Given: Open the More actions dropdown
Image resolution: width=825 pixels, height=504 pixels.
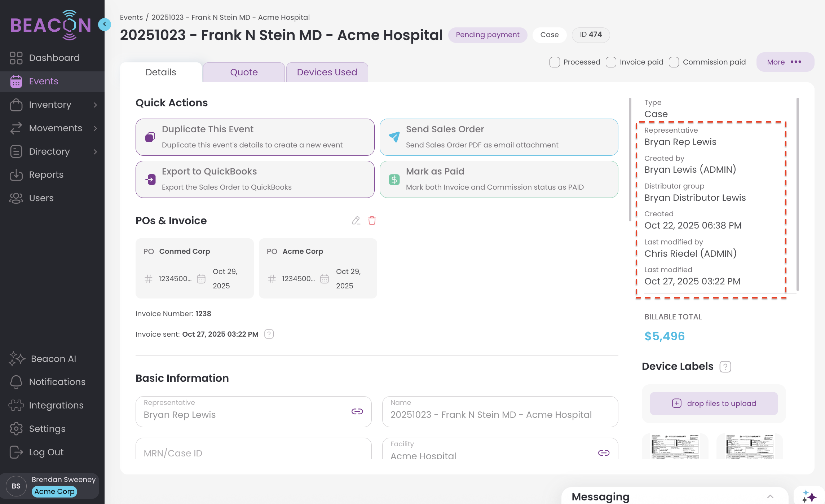Looking at the screenshot, I should tap(785, 62).
